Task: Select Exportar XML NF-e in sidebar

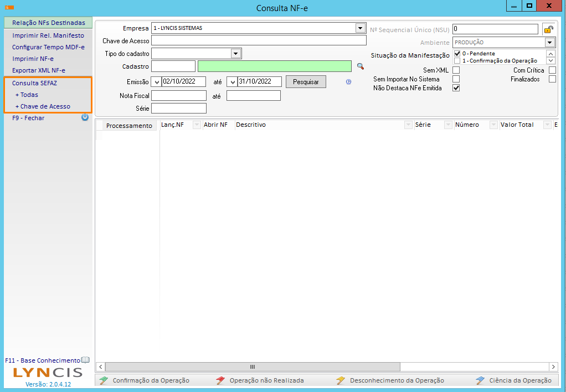Action: tap(39, 70)
